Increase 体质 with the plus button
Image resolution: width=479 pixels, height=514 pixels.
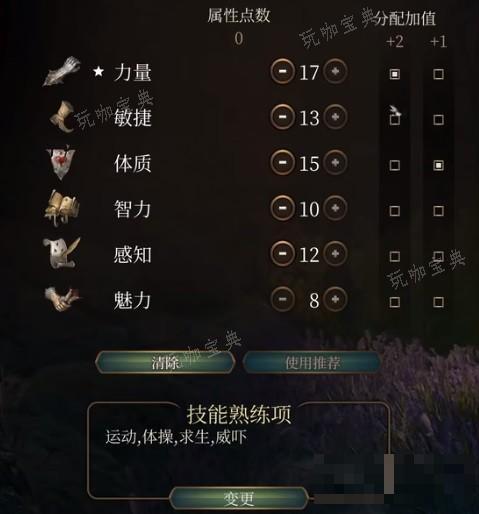pos(335,162)
